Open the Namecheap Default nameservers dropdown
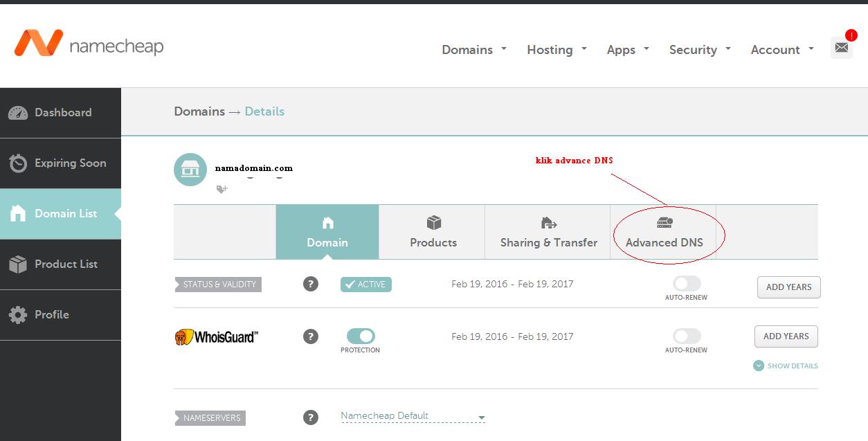Image resolution: width=868 pixels, height=441 pixels. (x=413, y=417)
